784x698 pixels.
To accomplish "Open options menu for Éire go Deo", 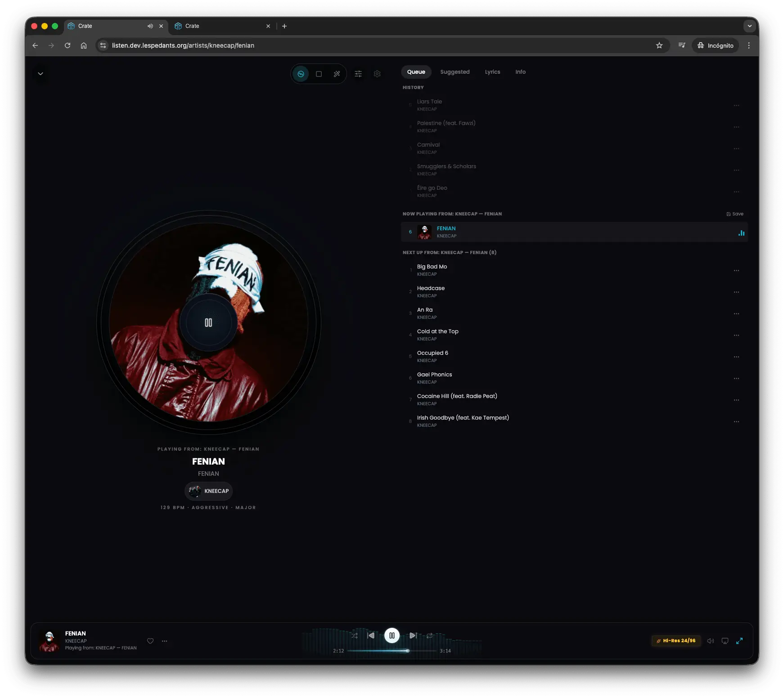I will [736, 192].
